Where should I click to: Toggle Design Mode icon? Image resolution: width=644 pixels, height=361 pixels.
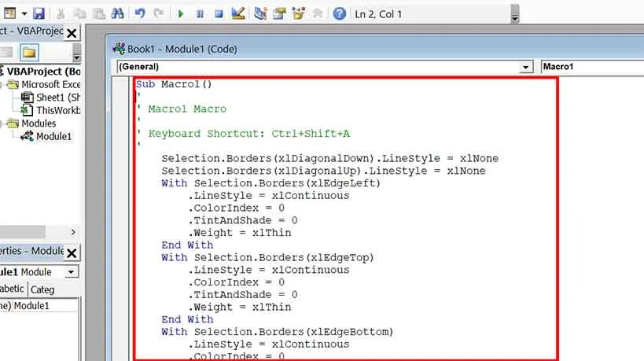coord(238,13)
